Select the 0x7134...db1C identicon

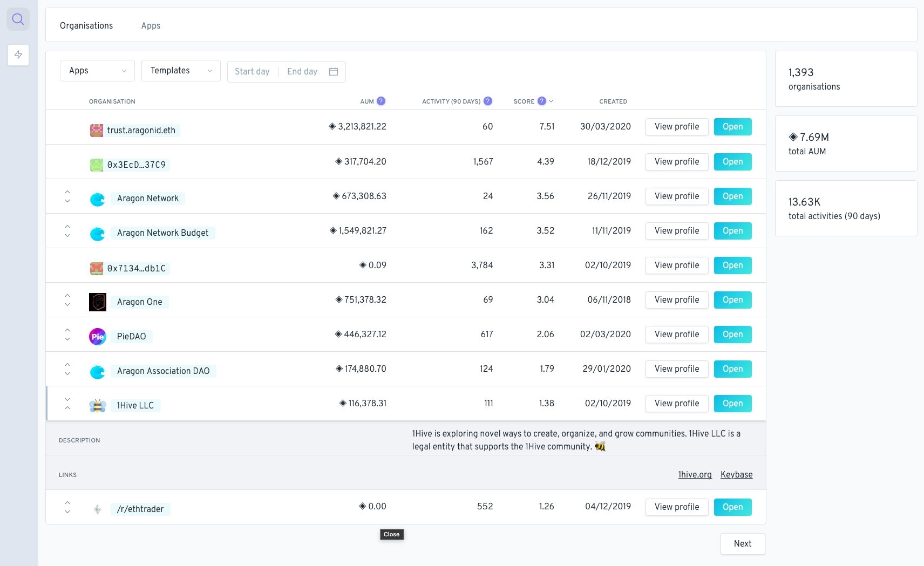click(x=97, y=268)
